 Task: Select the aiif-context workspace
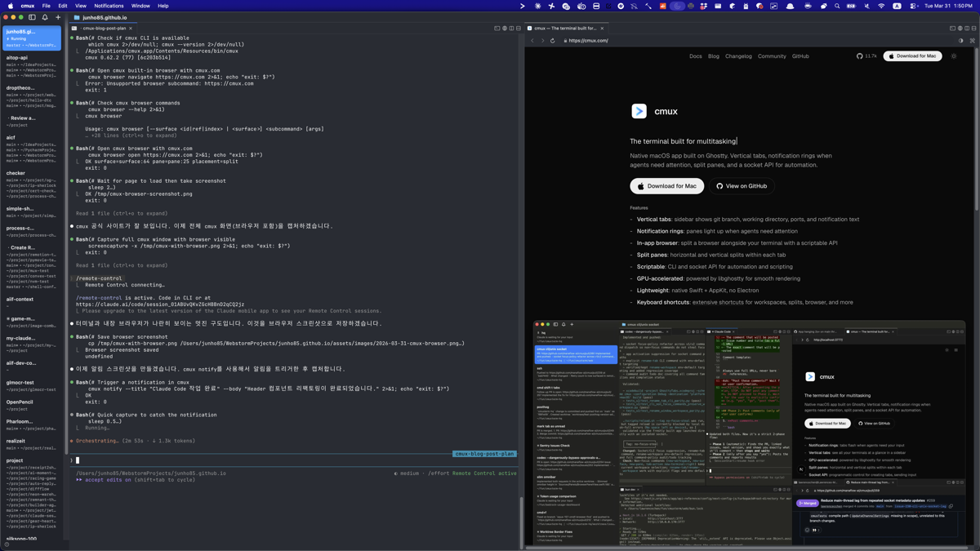click(x=32, y=303)
